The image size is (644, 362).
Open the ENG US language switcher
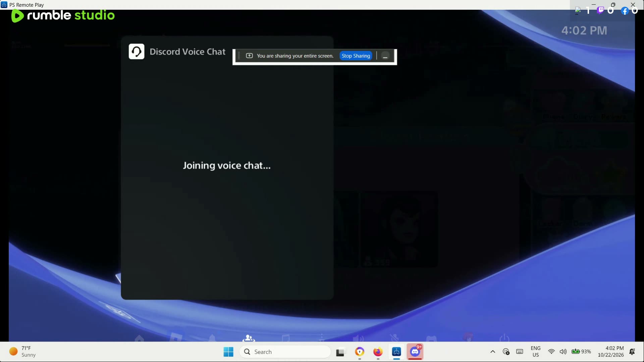(x=536, y=352)
